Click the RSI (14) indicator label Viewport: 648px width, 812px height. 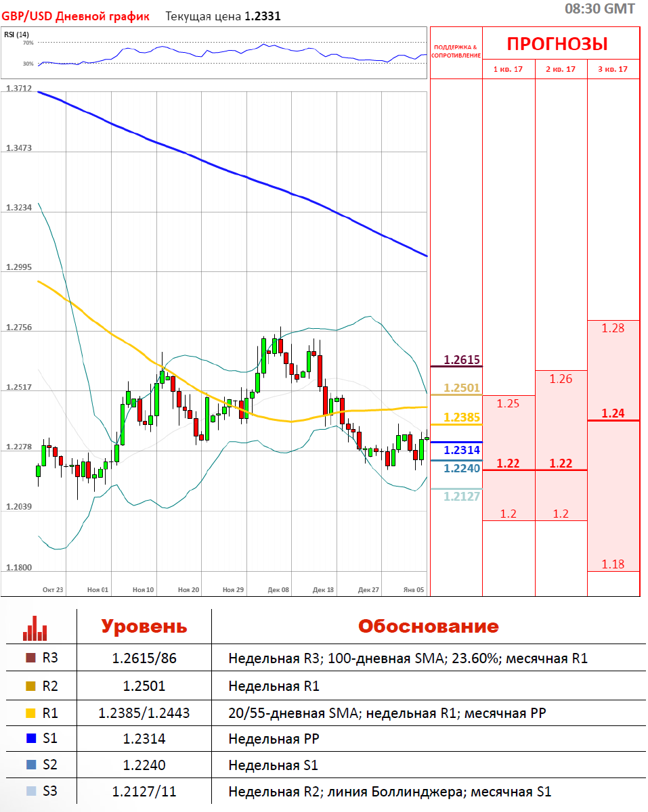[17, 35]
